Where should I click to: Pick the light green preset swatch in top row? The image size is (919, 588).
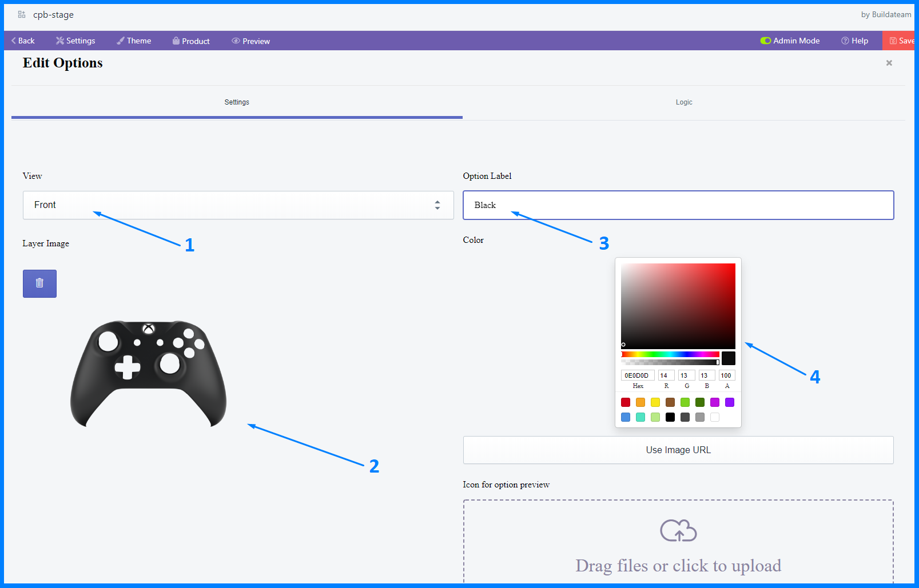(685, 402)
